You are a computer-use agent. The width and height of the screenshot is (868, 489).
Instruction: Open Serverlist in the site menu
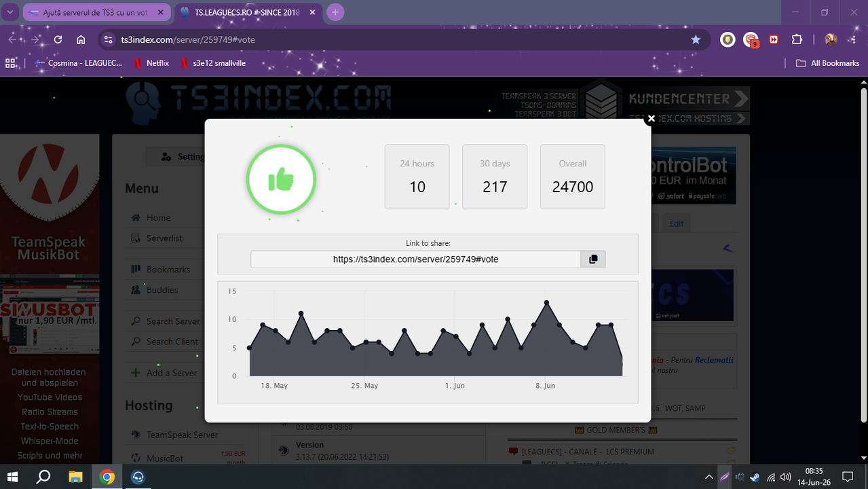point(164,238)
